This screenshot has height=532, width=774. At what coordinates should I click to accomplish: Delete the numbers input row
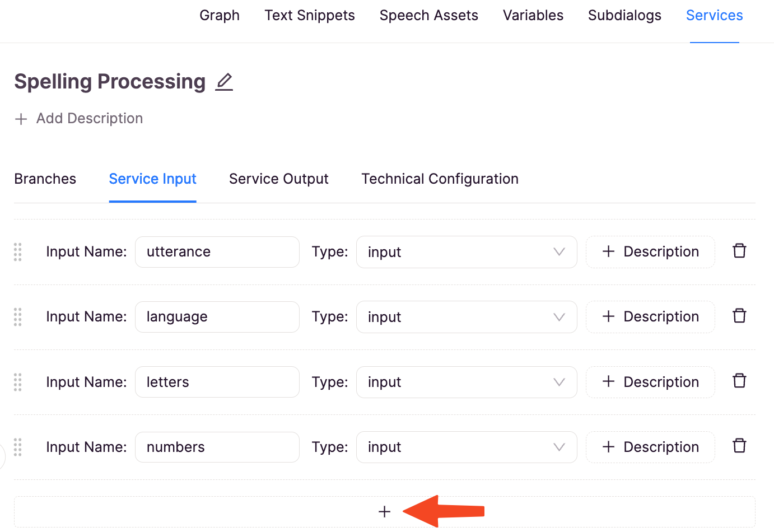(739, 446)
